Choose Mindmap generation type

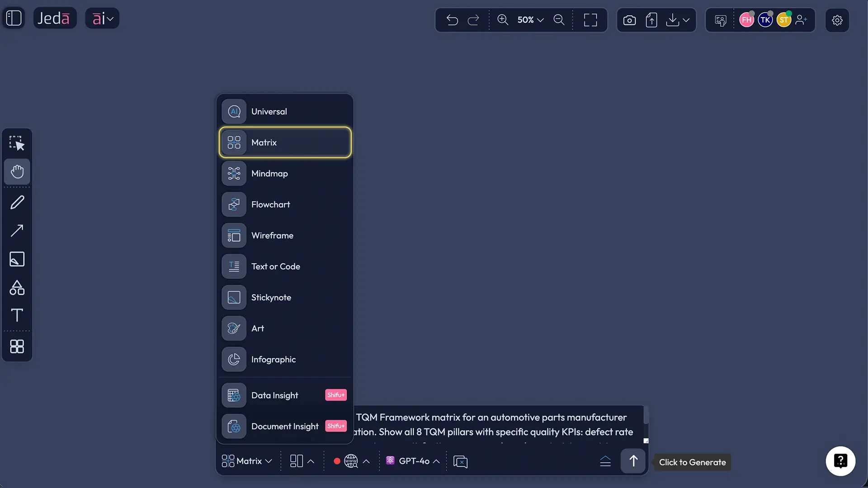click(285, 174)
